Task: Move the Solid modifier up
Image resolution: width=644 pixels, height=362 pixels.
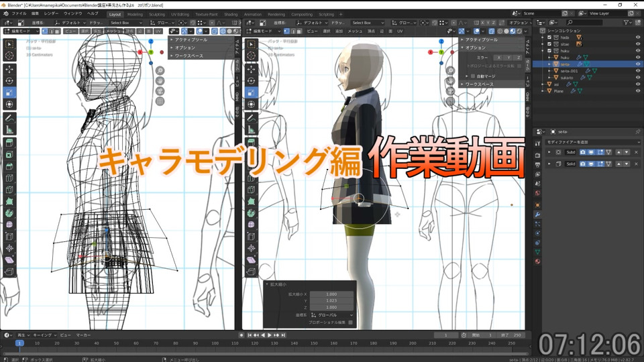Action: click(619, 164)
